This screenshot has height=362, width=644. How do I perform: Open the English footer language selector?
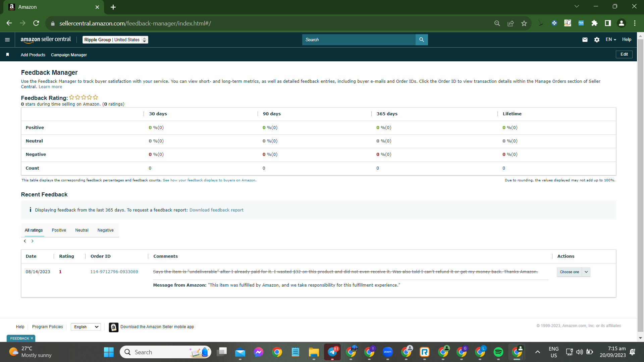(x=86, y=327)
